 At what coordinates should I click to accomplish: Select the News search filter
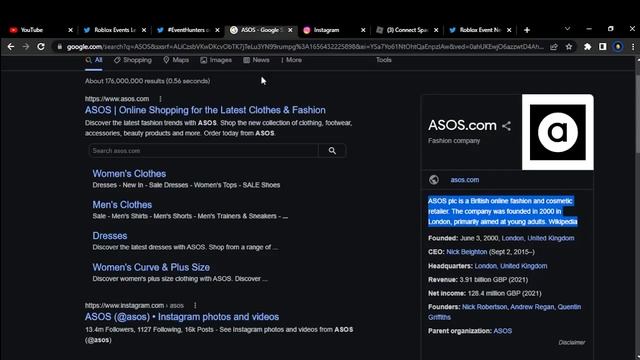click(256, 60)
